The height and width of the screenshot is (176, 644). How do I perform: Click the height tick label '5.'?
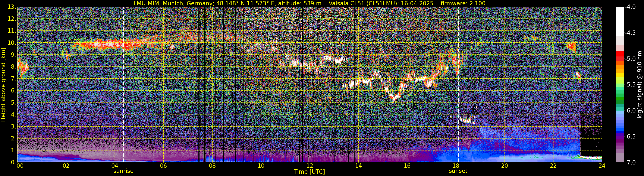coord(13,102)
